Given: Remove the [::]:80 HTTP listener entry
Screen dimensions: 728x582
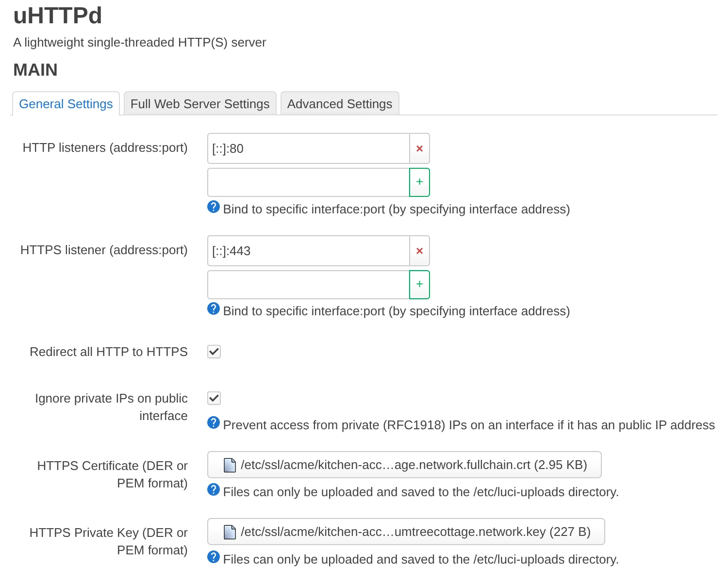Looking at the screenshot, I should (419, 149).
